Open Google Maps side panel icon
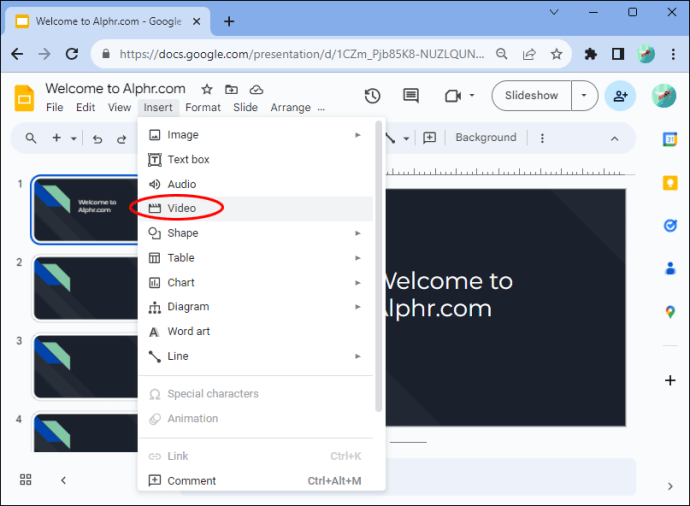The image size is (690, 506). (670, 312)
